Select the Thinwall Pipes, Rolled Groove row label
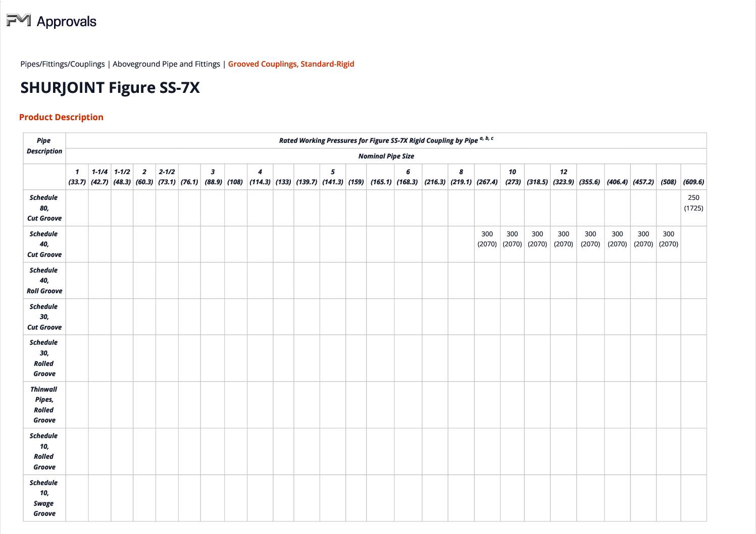Image resolution: width=756 pixels, height=534 pixels. tap(44, 405)
